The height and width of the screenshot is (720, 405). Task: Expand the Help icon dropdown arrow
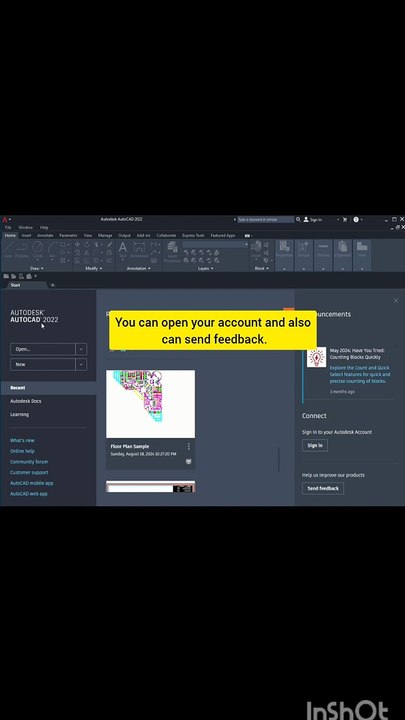[x=362, y=220]
